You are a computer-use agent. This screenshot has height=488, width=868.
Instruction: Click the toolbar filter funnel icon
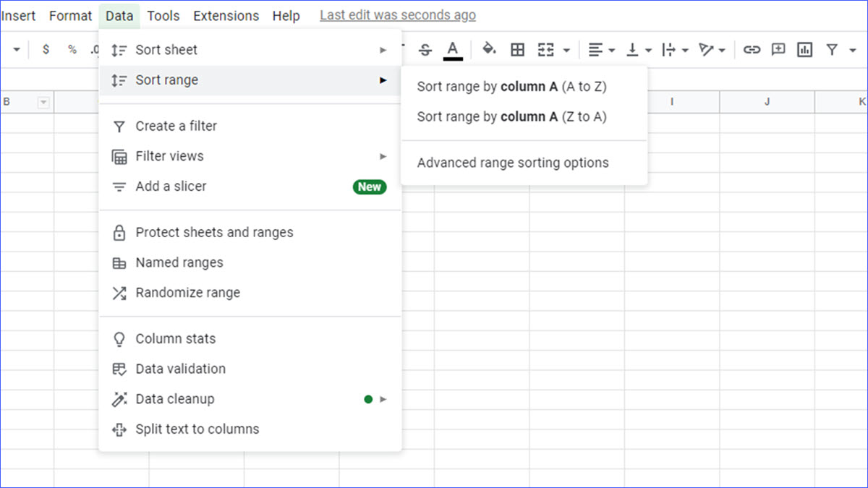tap(833, 50)
